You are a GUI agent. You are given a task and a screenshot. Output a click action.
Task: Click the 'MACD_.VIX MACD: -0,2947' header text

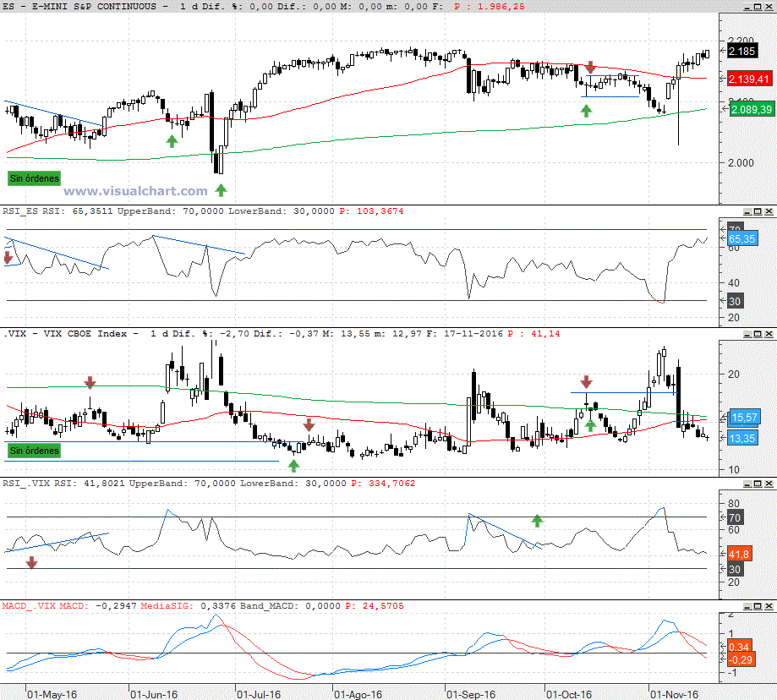pos(68,606)
